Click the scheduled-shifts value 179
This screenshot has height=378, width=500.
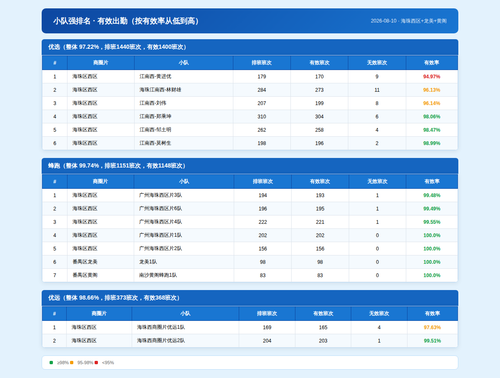[262, 77]
